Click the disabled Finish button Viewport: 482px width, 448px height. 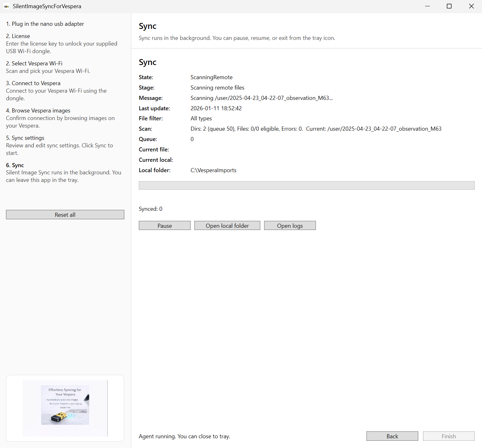[449, 436]
